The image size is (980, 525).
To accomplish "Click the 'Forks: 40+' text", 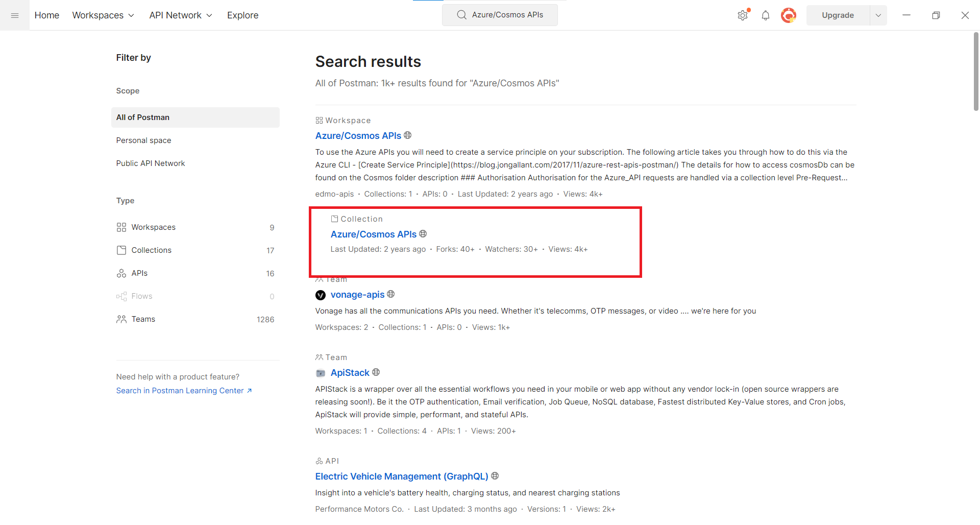I will [x=455, y=249].
